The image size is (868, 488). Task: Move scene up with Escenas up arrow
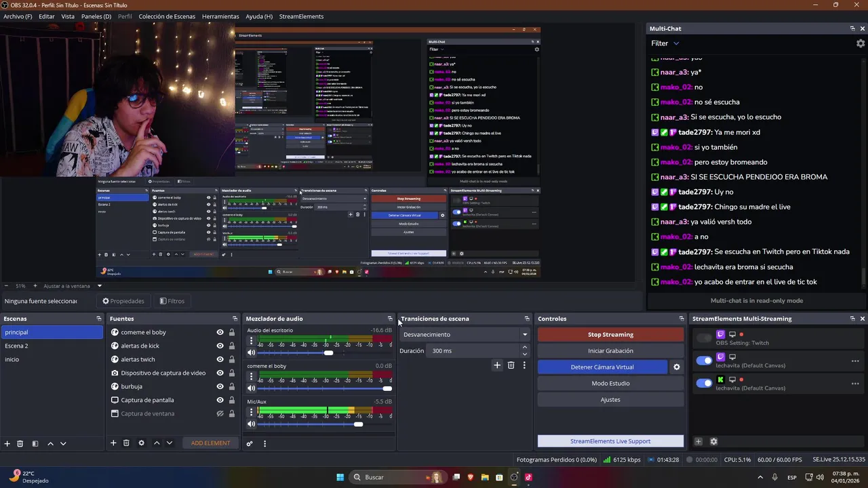tap(50, 443)
